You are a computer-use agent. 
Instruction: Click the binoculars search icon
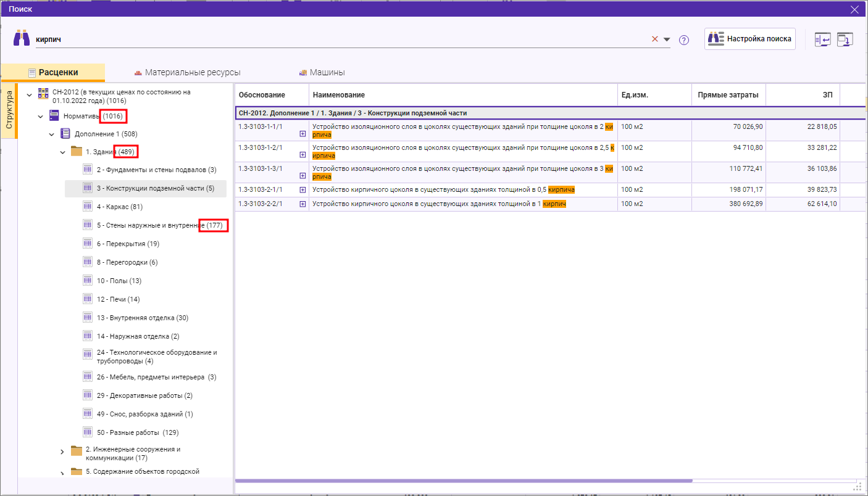pos(22,38)
